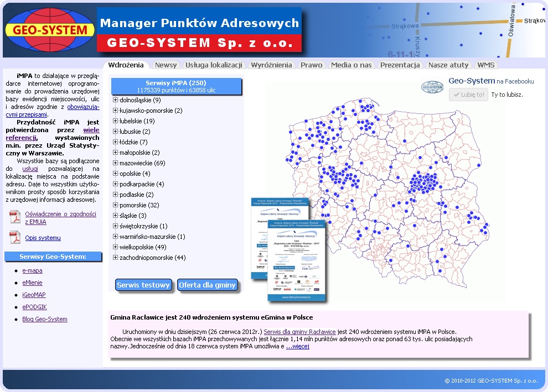Switch to the Media o nas tab
Image resolution: width=548 pixels, height=392 pixels.
[x=351, y=65]
